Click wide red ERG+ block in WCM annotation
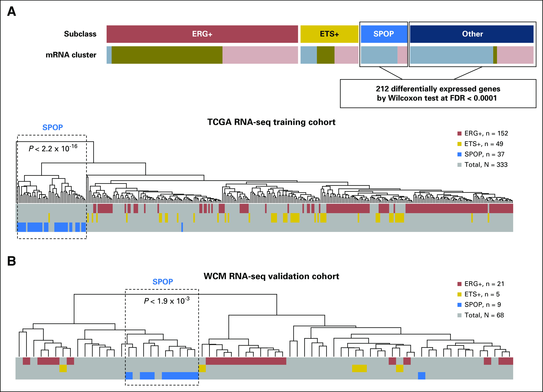The width and height of the screenshot is (543, 392). [246, 361]
